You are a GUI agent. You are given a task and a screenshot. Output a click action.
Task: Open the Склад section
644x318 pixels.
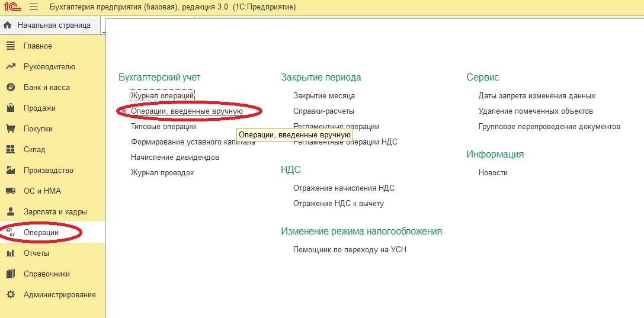point(34,150)
